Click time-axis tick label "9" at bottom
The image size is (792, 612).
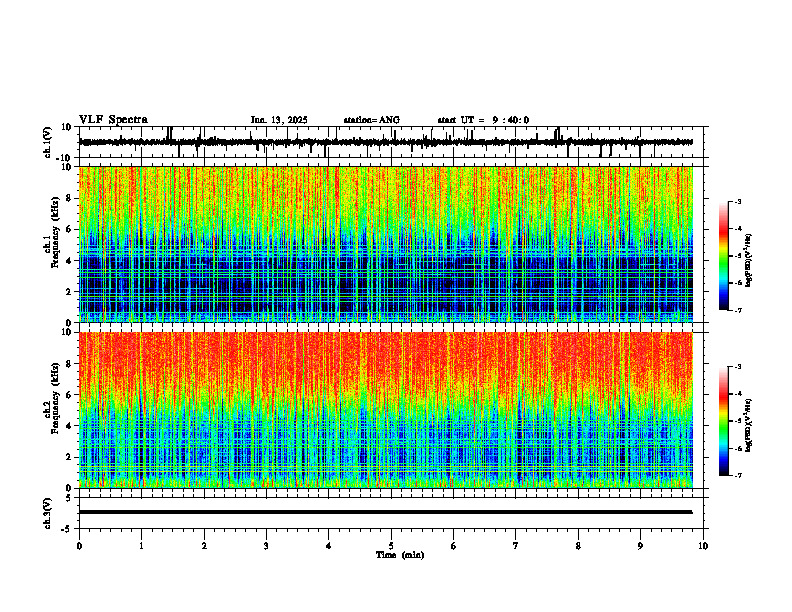(640, 546)
